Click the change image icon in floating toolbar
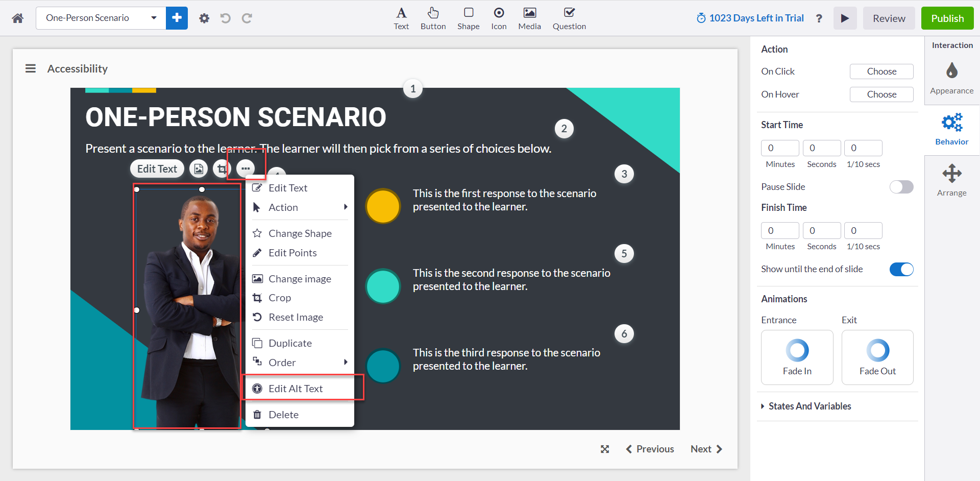This screenshot has height=481, width=980. (x=199, y=169)
